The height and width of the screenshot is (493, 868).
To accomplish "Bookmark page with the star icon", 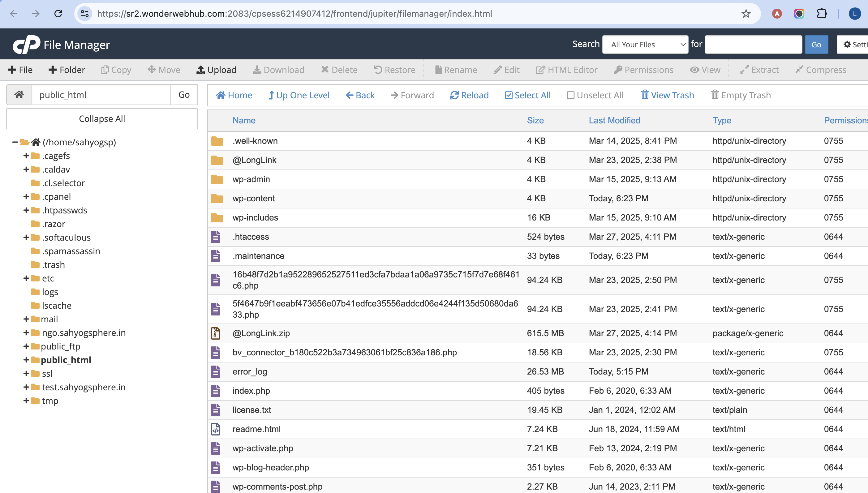I will click(746, 14).
